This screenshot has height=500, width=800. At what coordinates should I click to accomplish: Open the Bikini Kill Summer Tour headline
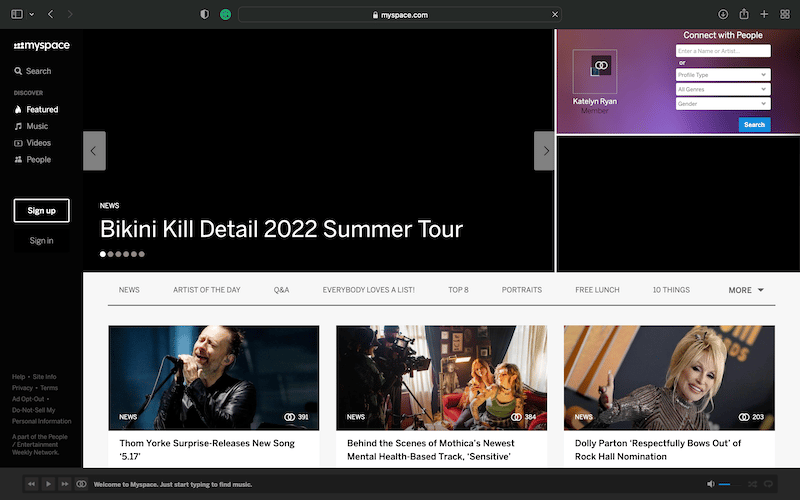(x=281, y=229)
